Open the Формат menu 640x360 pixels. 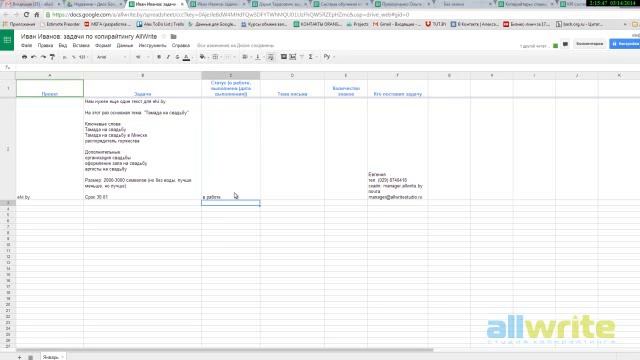pyautogui.click(x=103, y=46)
